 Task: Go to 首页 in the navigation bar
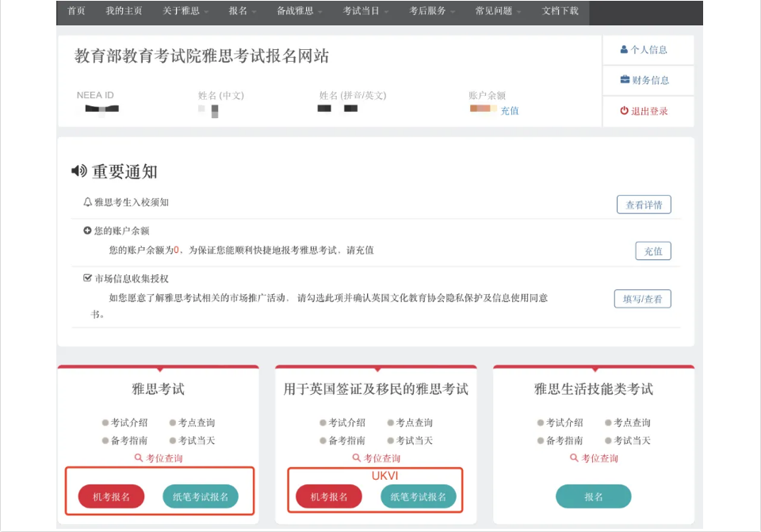(76, 10)
